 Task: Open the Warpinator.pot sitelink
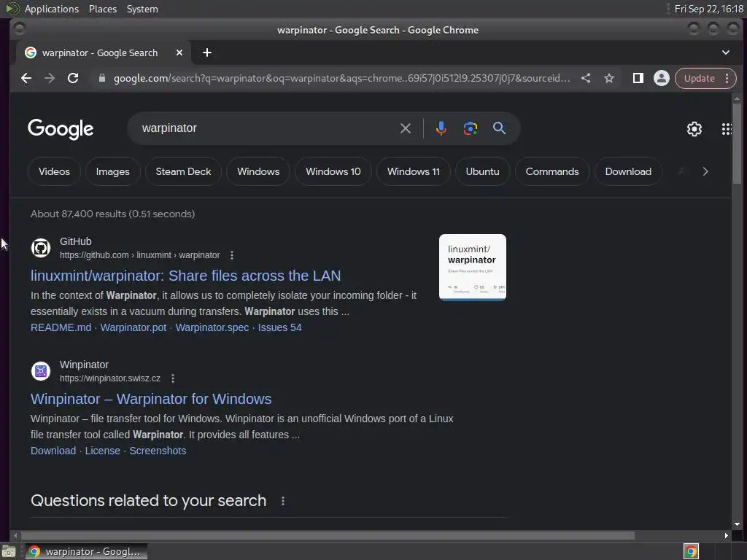[x=133, y=327]
